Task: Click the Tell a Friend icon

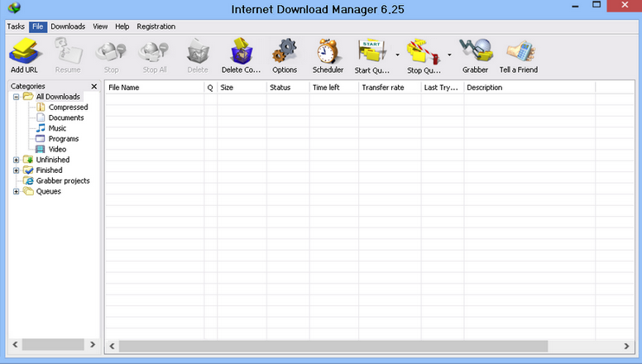Action: click(520, 51)
